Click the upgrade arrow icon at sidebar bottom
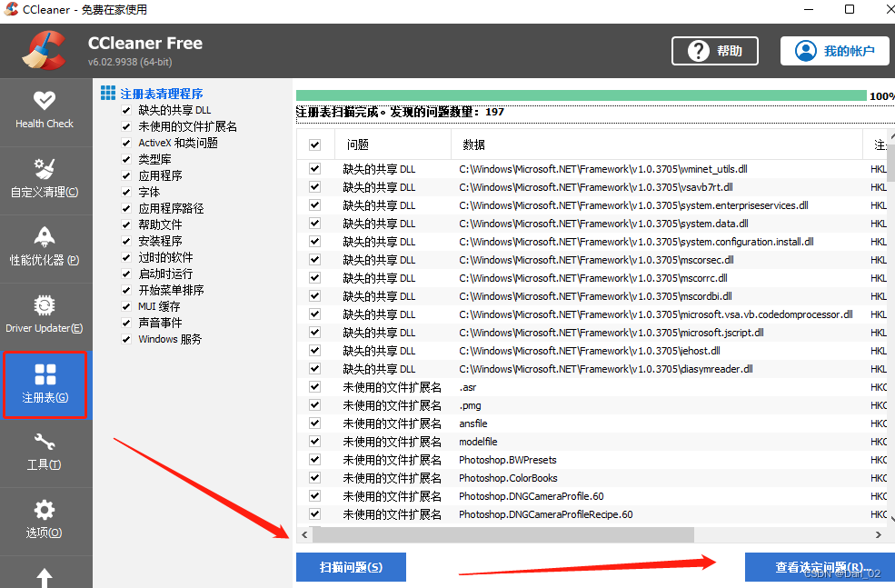Viewport: 895px width, 588px height. pos(45,577)
